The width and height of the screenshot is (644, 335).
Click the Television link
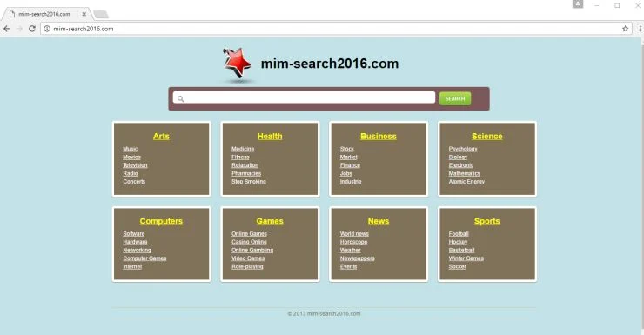[135, 165]
